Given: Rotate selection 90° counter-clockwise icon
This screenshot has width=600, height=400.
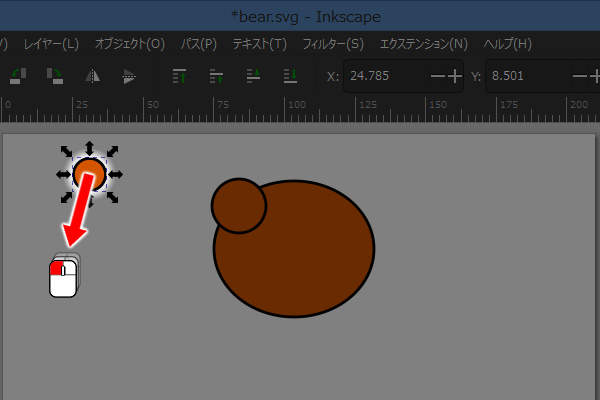Looking at the screenshot, I should [18, 76].
